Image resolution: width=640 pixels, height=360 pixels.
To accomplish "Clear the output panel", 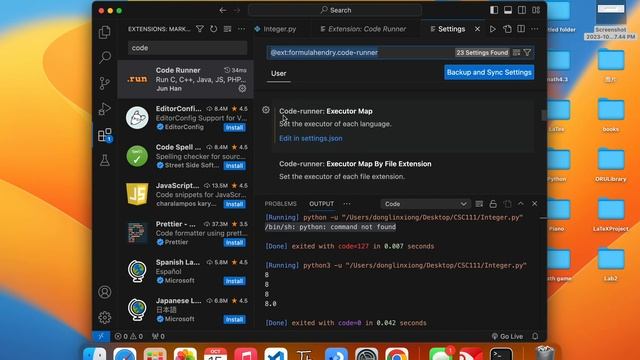I will [x=479, y=204].
